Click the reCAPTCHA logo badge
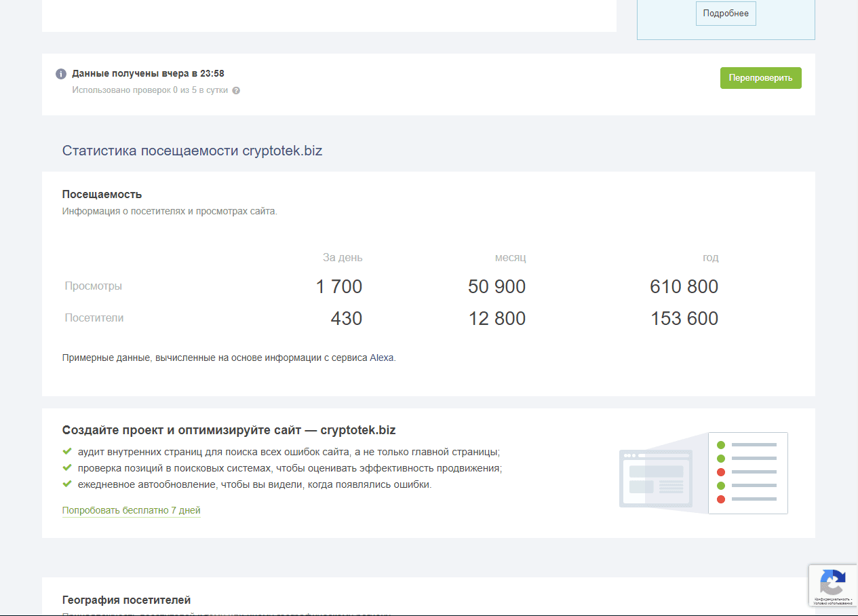 [832, 581]
